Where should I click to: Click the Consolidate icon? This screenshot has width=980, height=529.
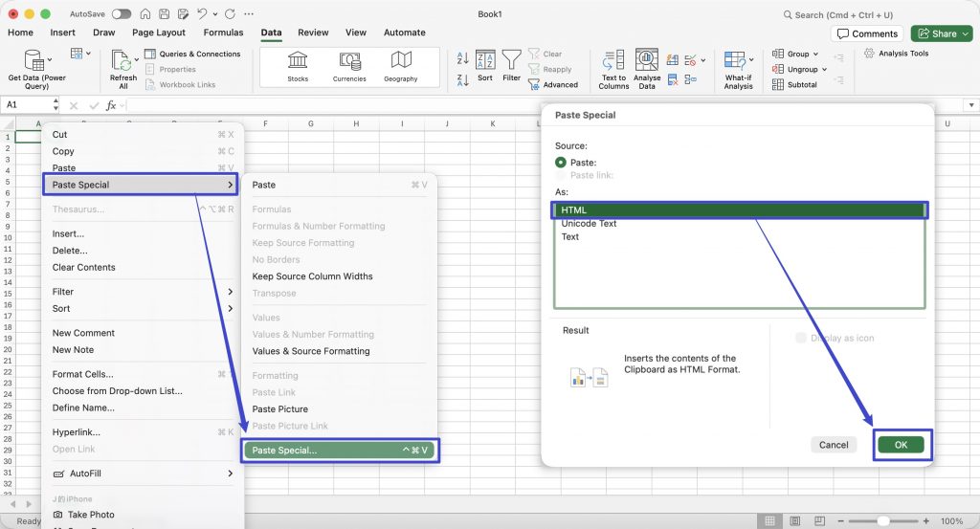coord(691,79)
